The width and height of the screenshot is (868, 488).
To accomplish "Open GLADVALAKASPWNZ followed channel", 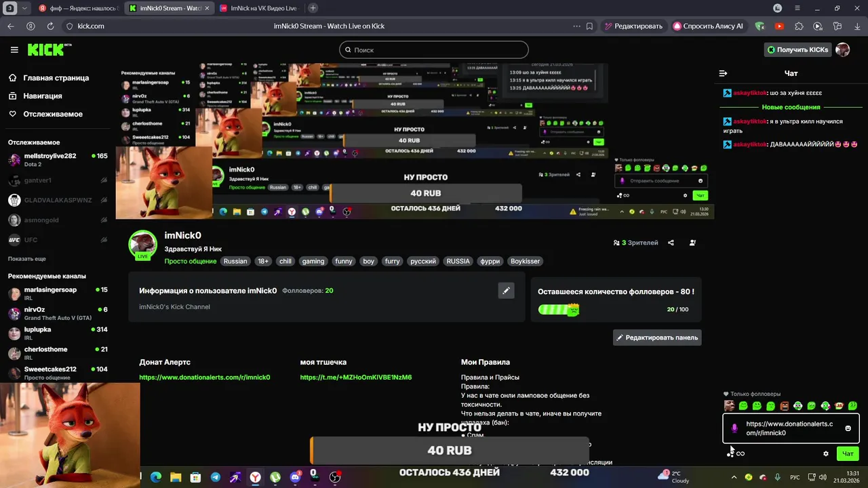I will pyautogui.click(x=58, y=200).
